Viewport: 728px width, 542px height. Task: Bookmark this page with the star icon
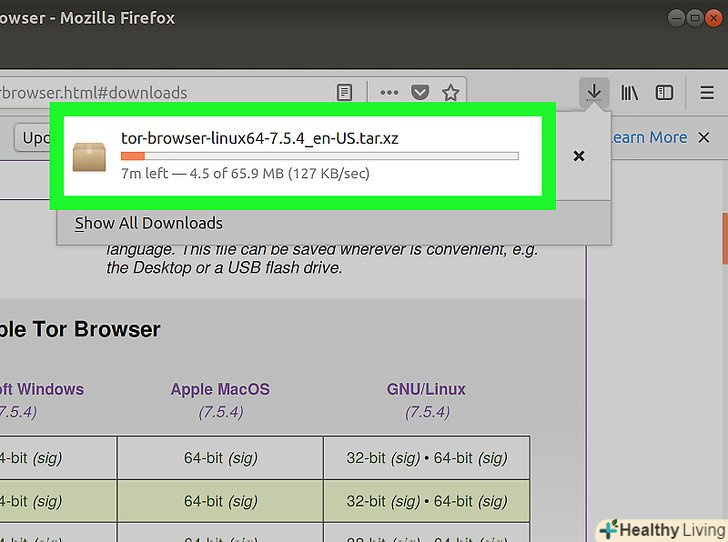tap(450, 92)
